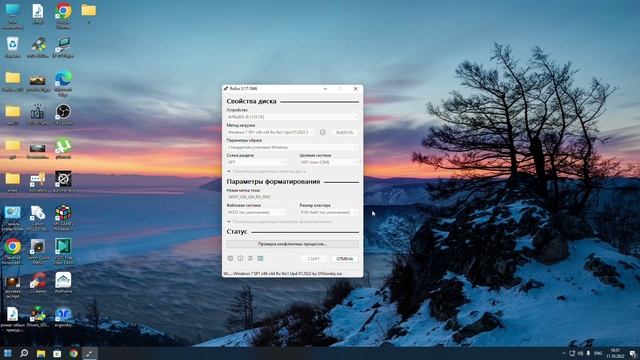Open taskbar clock and date
Viewport: 640px width, 360px height.
(615, 353)
